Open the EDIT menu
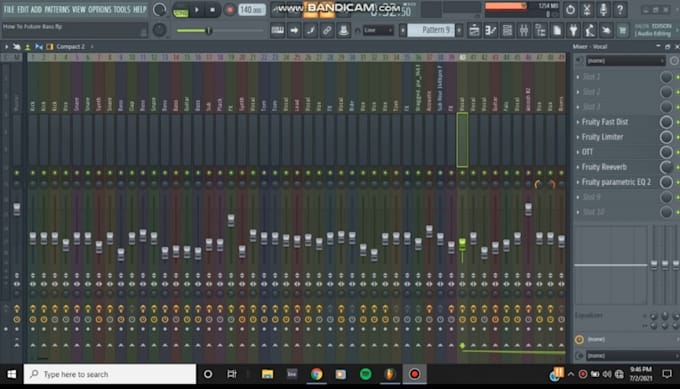Screen dimensions: 680x389 [x=23, y=10]
